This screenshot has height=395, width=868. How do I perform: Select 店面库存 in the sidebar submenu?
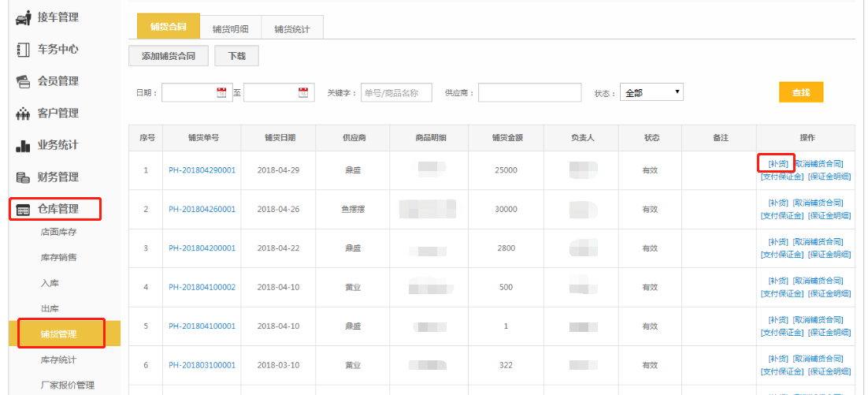click(x=59, y=232)
